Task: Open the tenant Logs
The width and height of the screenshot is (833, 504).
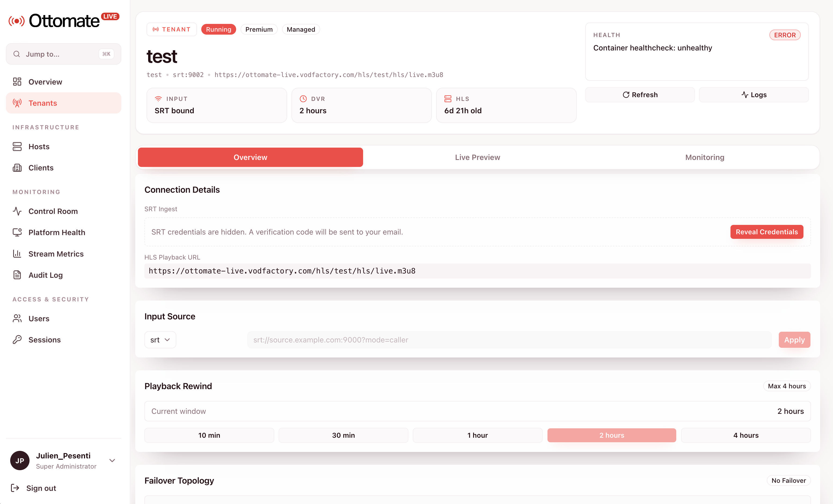Action: pos(754,95)
